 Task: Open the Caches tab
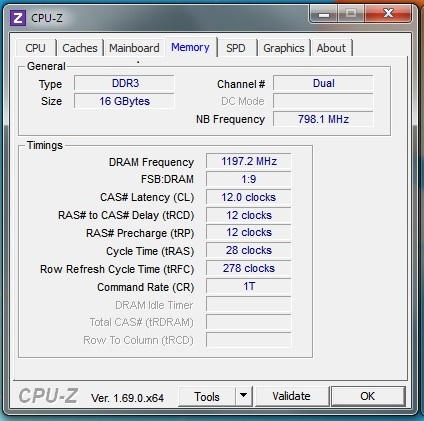point(80,48)
